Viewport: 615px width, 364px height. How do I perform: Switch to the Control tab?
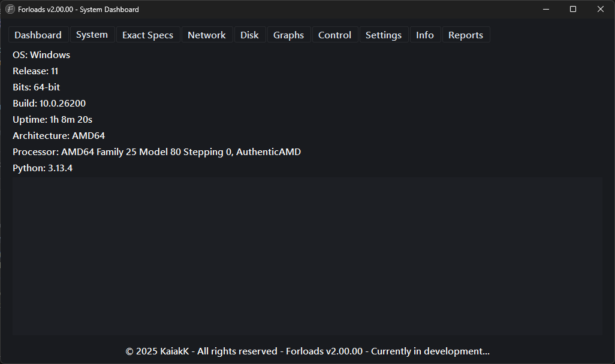334,35
